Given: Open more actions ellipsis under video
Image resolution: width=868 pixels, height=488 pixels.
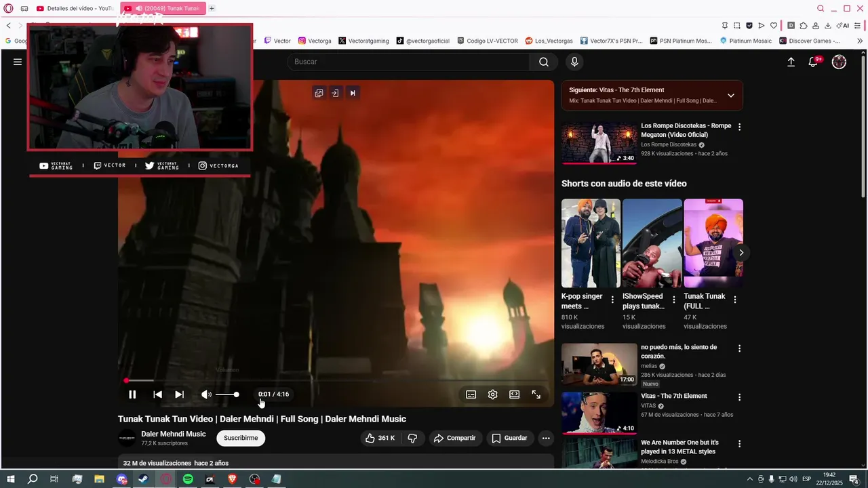Looking at the screenshot, I should (546, 438).
